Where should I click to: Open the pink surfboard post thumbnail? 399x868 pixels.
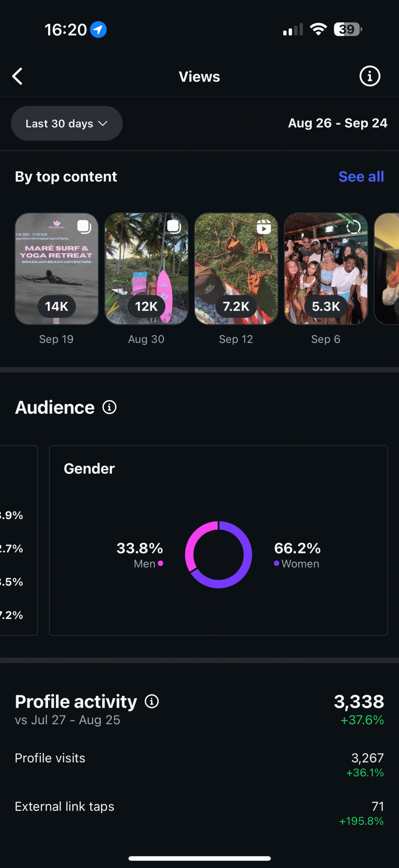pos(146,269)
